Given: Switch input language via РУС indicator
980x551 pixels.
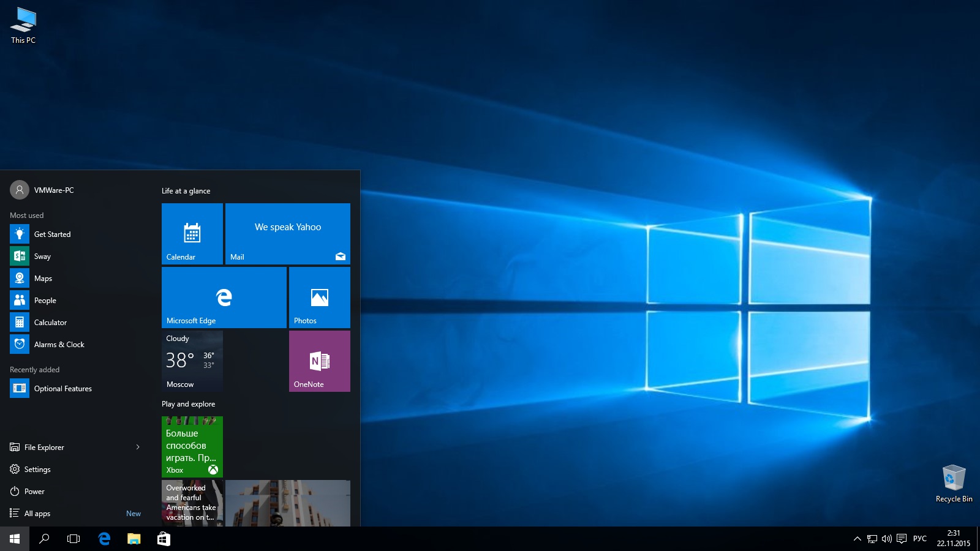Looking at the screenshot, I should [x=920, y=539].
